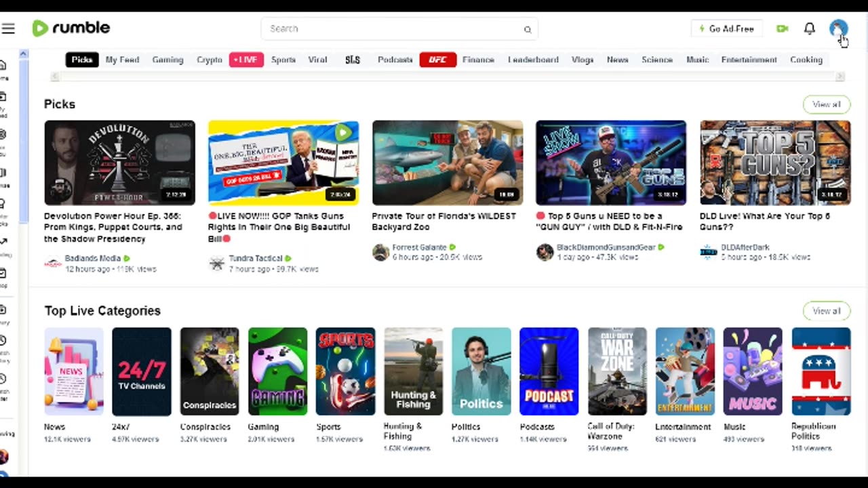
Task: Open the DLD Live Top 5 Guns thumbnail
Action: (x=775, y=163)
